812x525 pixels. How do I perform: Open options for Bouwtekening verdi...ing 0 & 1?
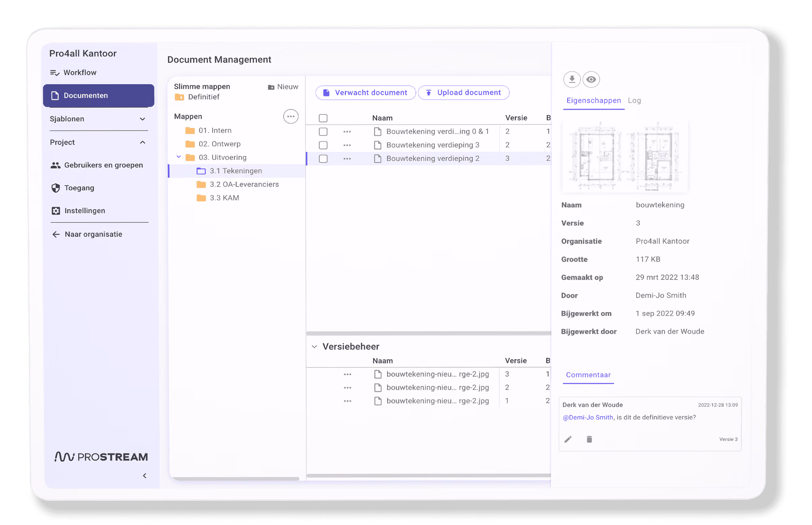click(x=347, y=131)
